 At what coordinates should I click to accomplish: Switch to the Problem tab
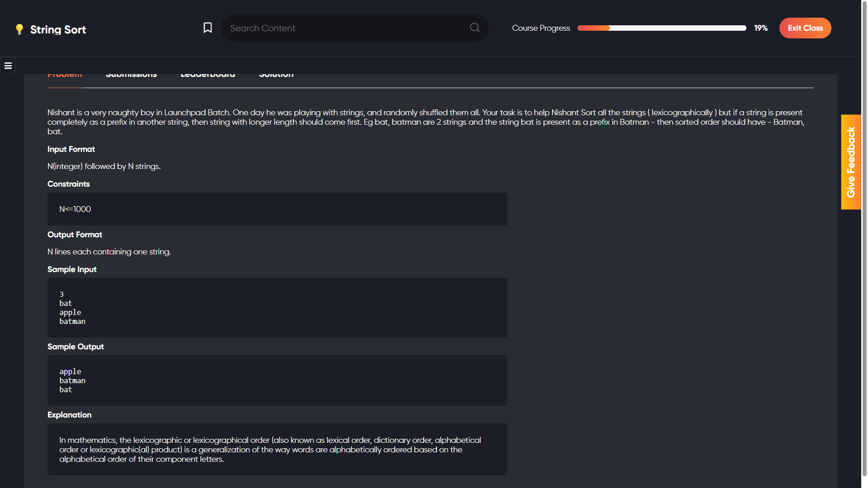pyautogui.click(x=65, y=76)
